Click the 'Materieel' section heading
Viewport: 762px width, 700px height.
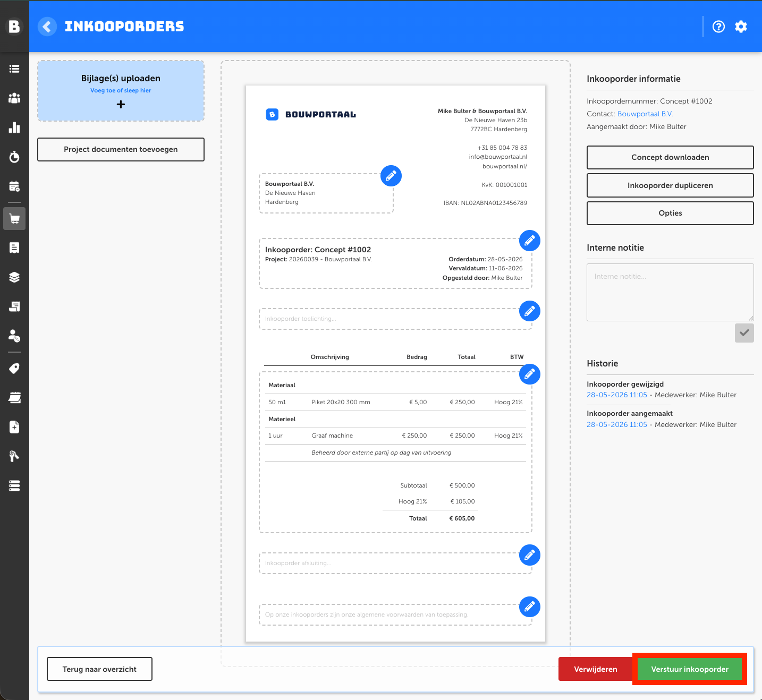[x=282, y=419]
